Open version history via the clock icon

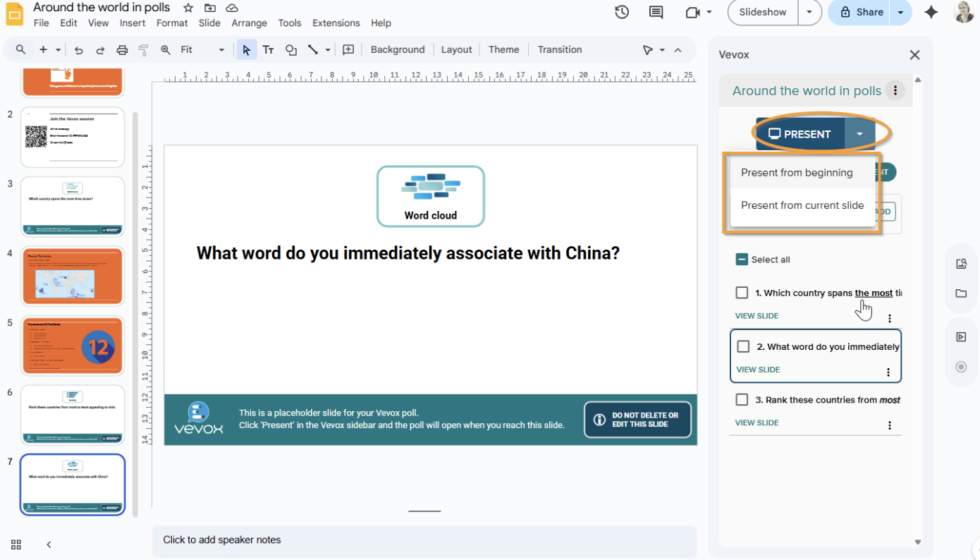[621, 12]
